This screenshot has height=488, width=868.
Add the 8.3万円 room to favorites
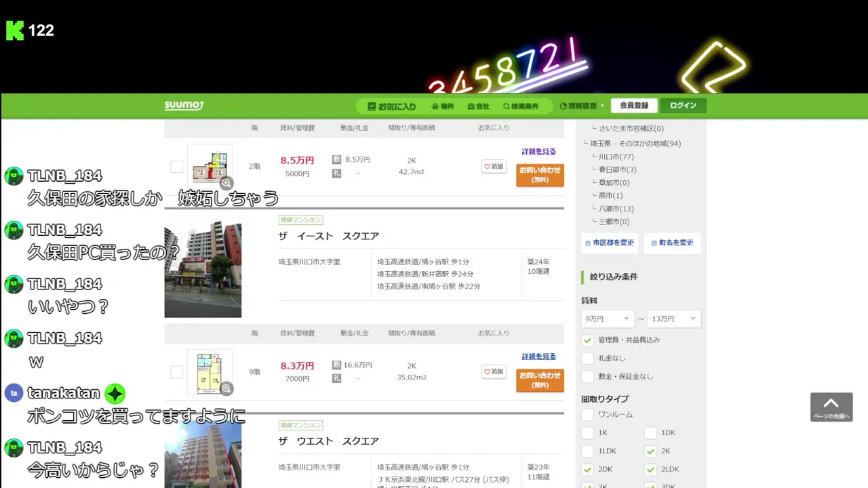(x=494, y=371)
